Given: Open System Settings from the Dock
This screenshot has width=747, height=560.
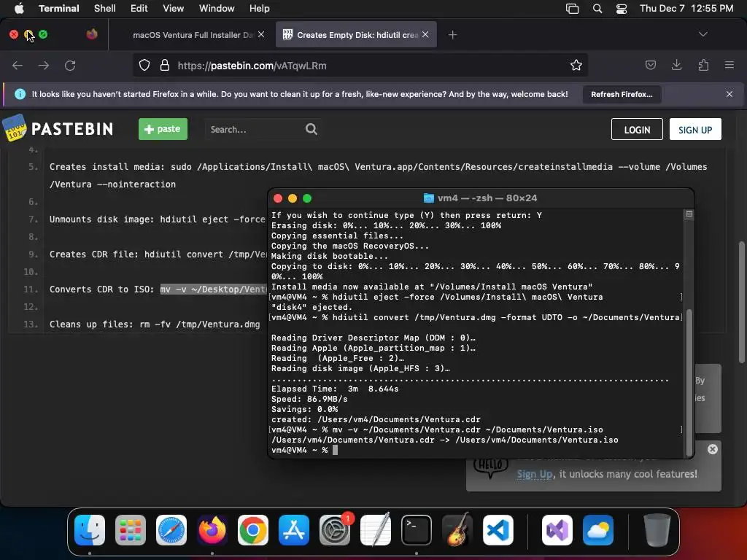Looking at the screenshot, I should (x=335, y=530).
